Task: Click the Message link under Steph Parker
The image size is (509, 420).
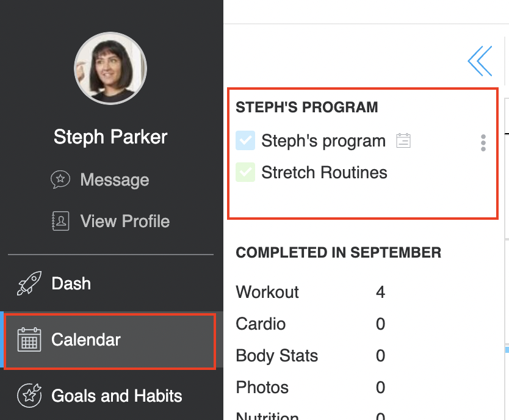Action: click(x=115, y=179)
